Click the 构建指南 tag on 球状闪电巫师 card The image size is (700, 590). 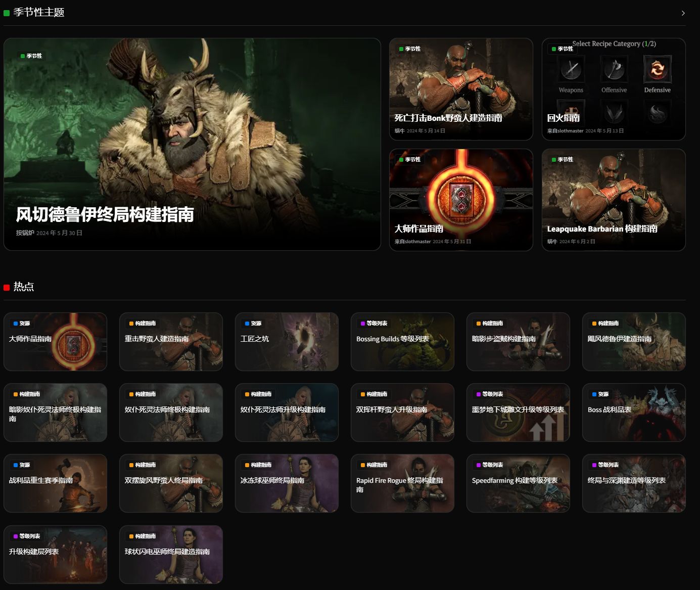[143, 536]
